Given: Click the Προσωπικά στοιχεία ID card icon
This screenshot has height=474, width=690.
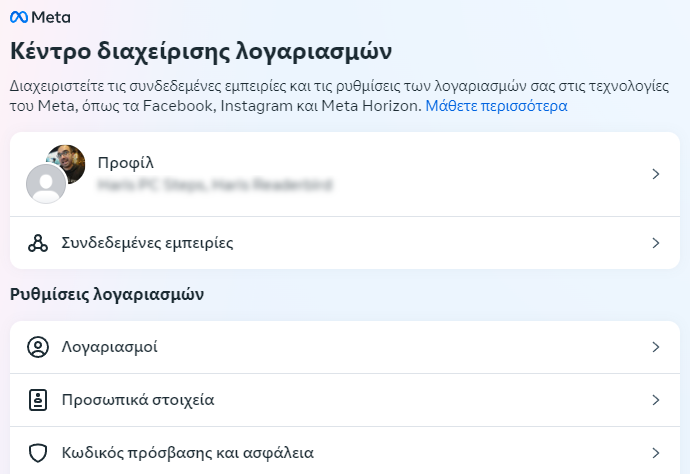Looking at the screenshot, I should pos(38,400).
